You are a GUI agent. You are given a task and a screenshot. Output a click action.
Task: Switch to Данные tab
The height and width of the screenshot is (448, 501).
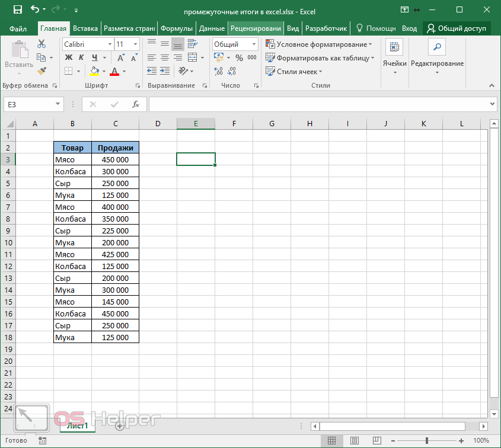click(x=212, y=28)
